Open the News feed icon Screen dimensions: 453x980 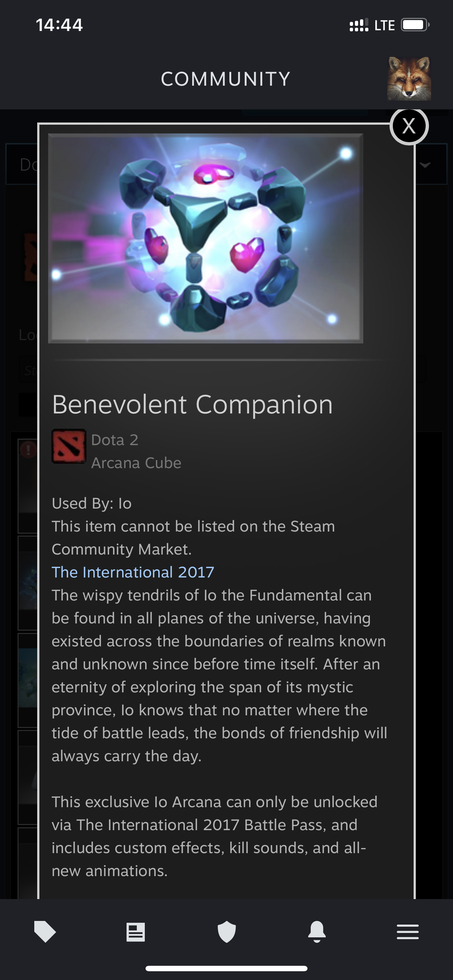[136, 932]
